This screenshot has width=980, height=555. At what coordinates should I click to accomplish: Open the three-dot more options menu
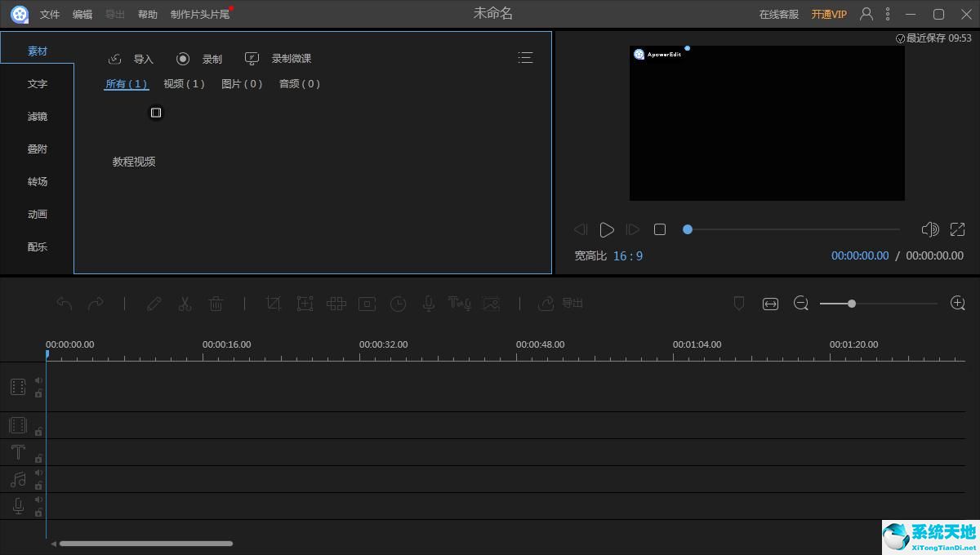point(888,14)
